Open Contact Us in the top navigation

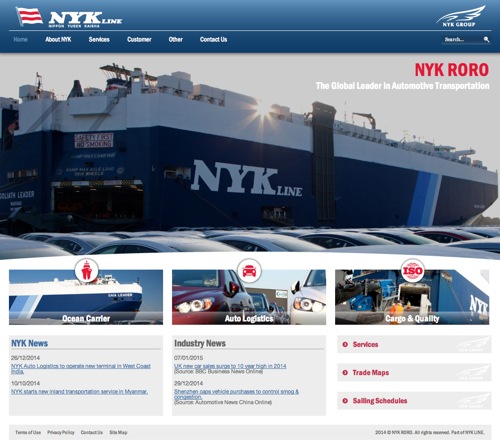(x=214, y=39)
